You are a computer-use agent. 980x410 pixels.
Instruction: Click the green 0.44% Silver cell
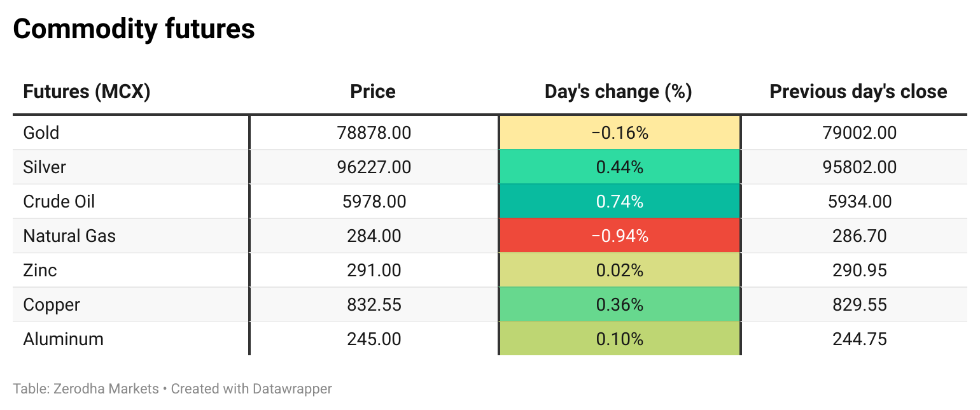(x=620, y=167)
